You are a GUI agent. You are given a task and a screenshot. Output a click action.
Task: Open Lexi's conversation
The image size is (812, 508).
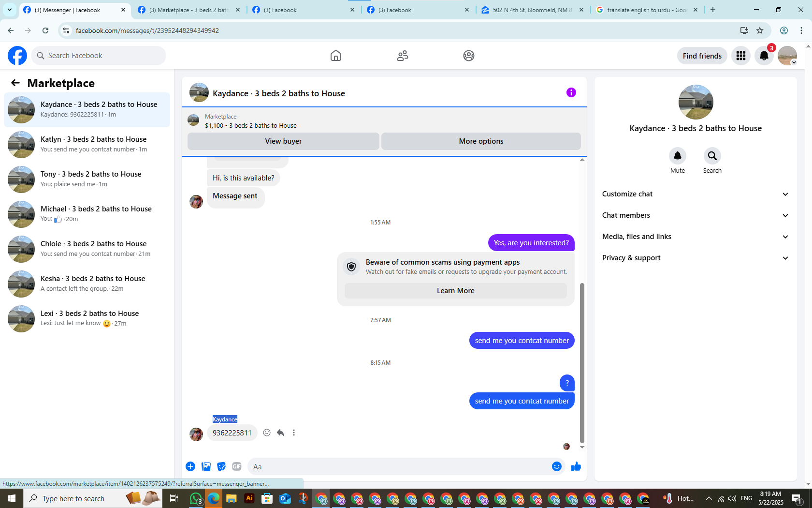87,319
